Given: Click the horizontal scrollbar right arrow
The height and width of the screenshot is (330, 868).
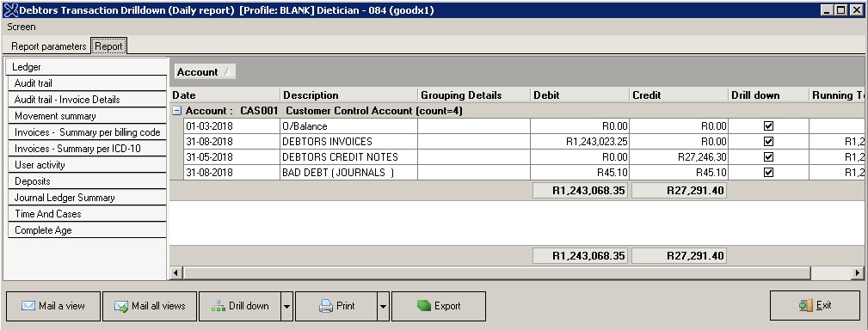Looking at the screenshot, I should (x=858, y=272).
